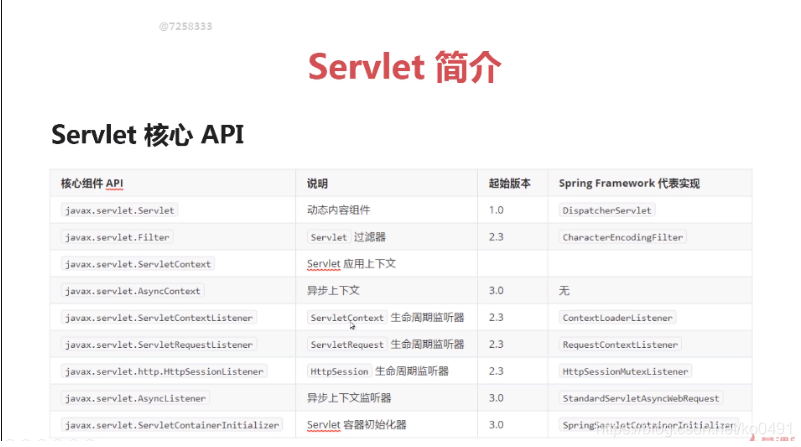801x447 pixels.
Task: Click the 'Servlet 简介' slide title
Action: click(x=405, y=67)
